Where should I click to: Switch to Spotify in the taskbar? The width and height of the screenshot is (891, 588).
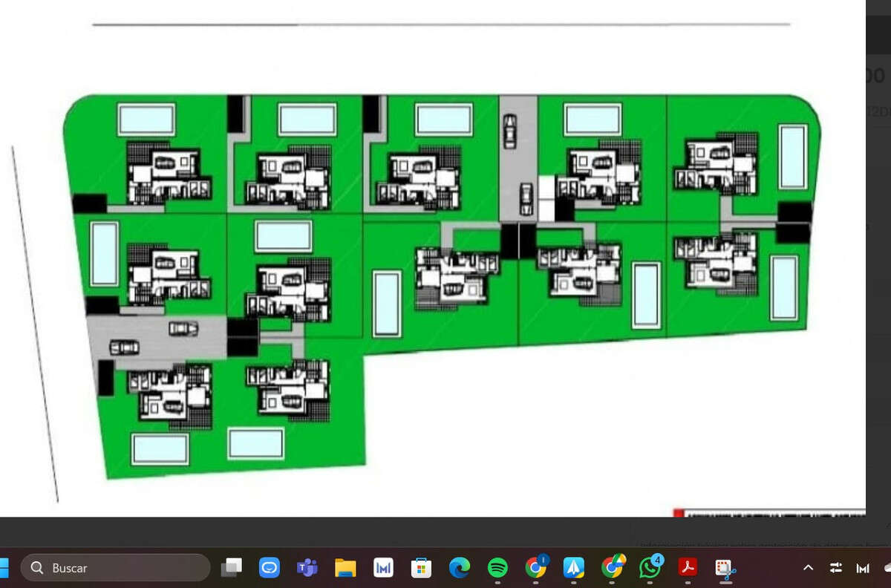tap(497, 568)
